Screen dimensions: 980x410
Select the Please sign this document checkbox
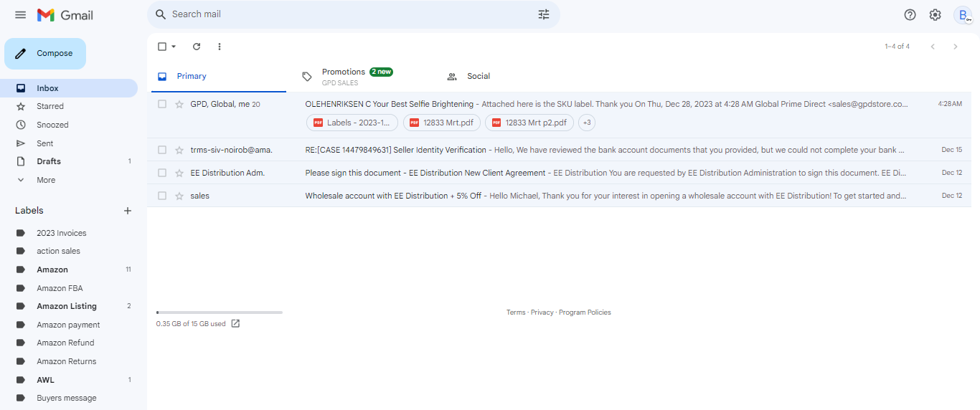click(x=162, y=173)
